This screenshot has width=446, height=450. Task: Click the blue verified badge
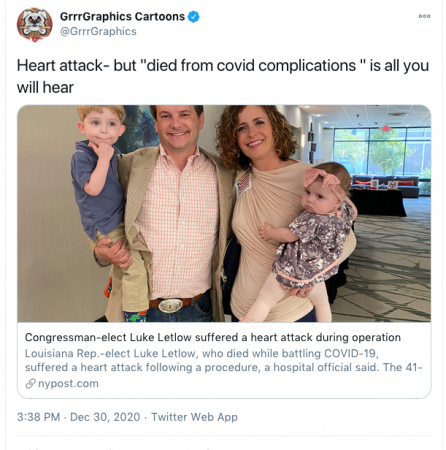coord(194,16)
